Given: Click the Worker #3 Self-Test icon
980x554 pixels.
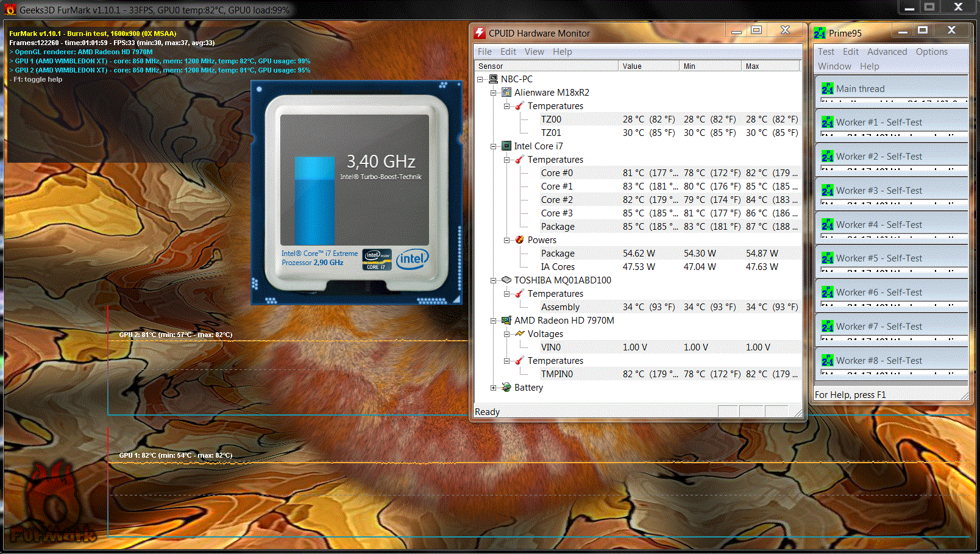Looking at the screenshot, I should click(x=827, y=191).
